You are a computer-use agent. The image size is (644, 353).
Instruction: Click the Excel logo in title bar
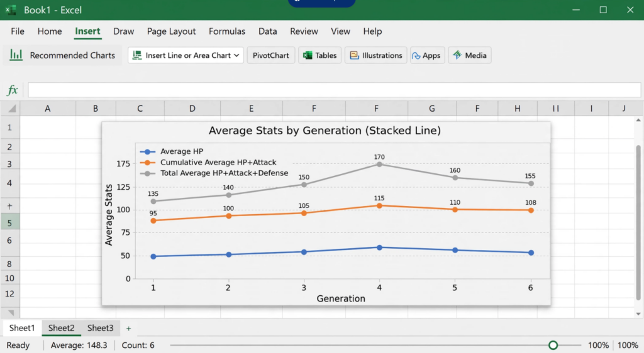point(11,10)
